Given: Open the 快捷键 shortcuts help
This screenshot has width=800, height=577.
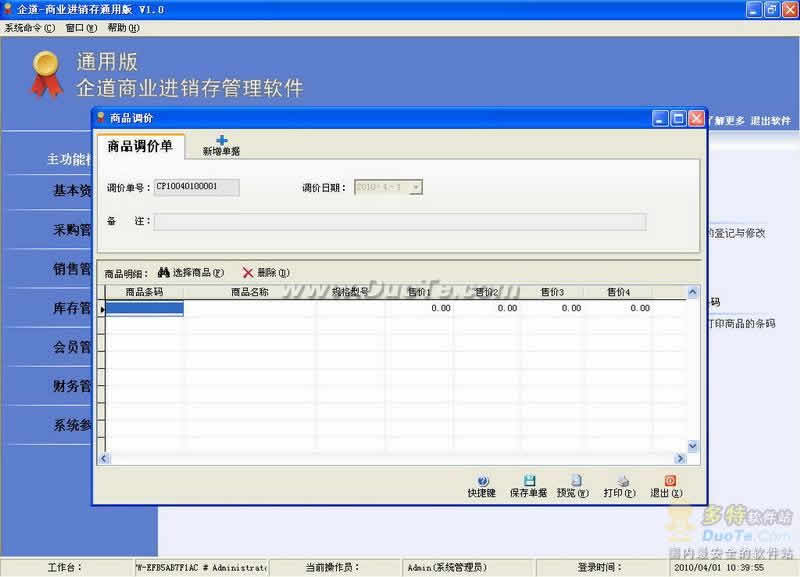Looking at the screenshot, I should 482,481.
